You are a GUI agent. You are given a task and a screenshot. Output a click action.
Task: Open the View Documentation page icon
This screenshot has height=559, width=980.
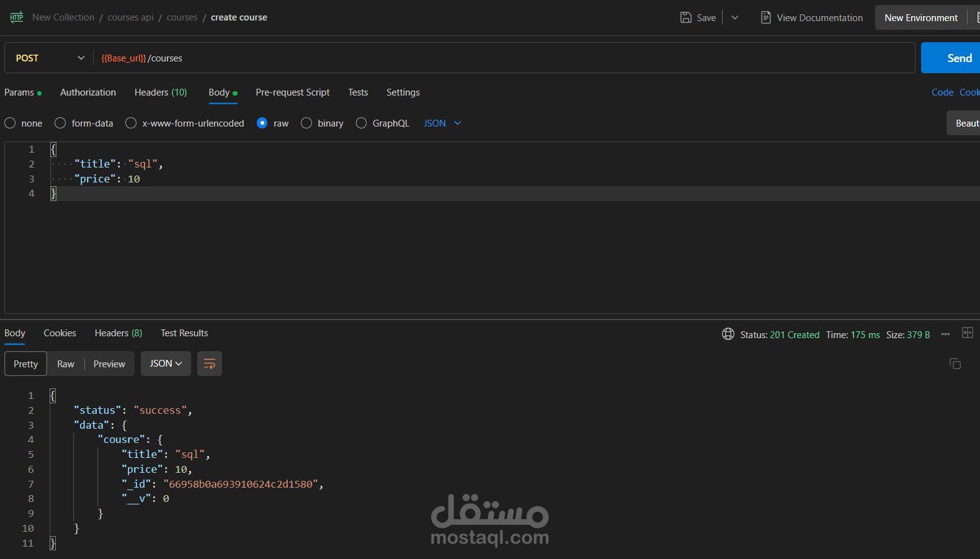[766, 17]
